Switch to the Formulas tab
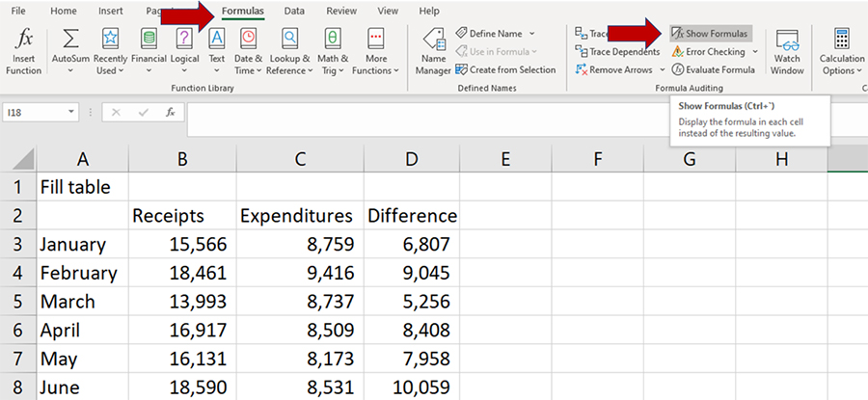Viewport: 868px width, 400px height. coord(242,11)
